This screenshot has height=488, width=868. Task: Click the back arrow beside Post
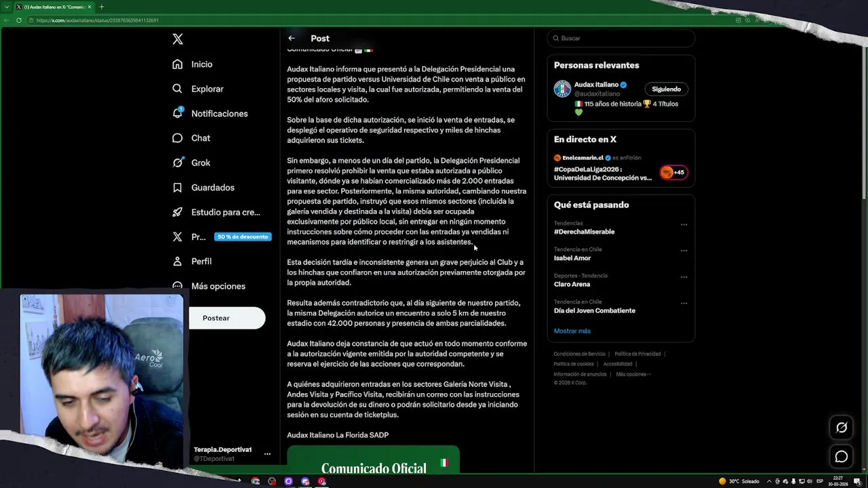(x=292, y=39)
